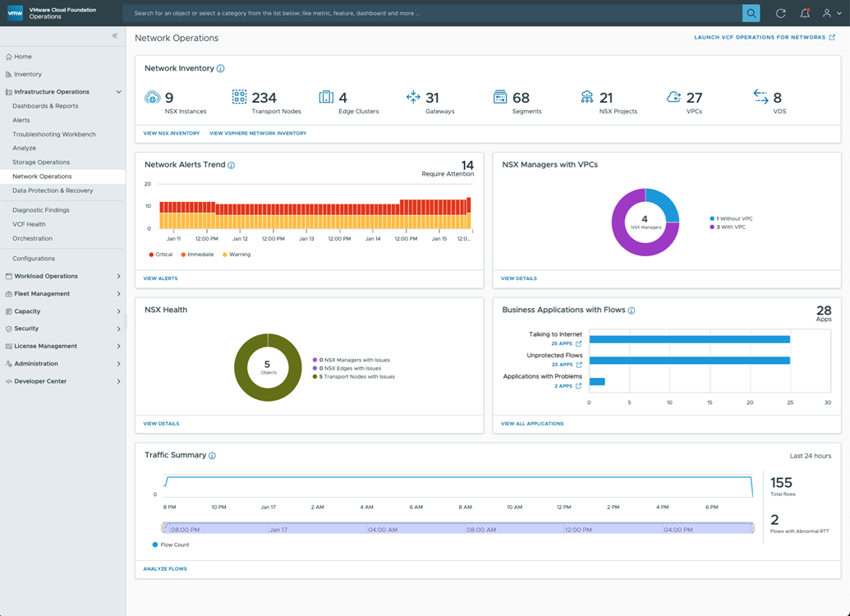
Task: Toggle Transport Nodes with Issues legend entry
Action: pyautogui.click(x=353, y=376)
